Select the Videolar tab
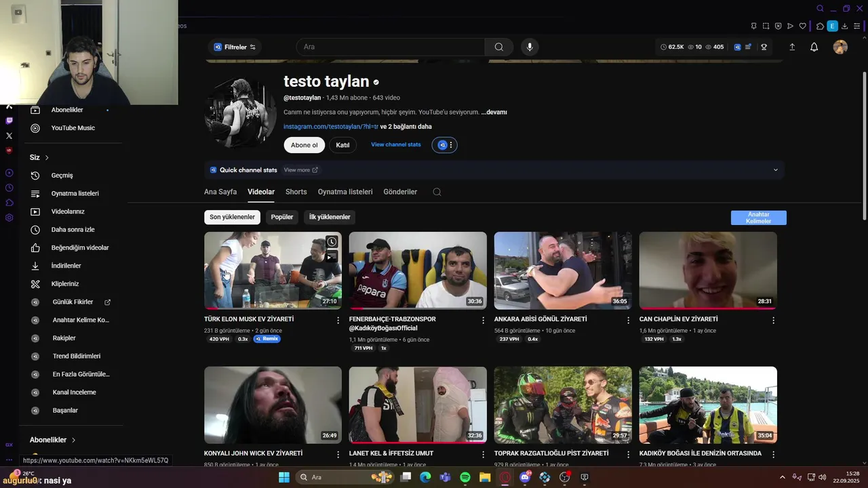Viewport: 868px width, 488px height. (261, 192)
